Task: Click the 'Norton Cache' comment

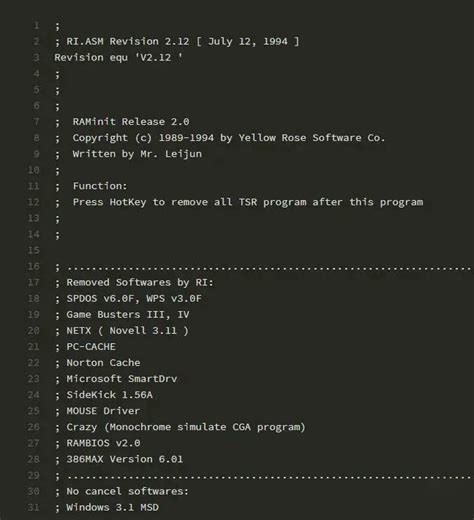Action: pos(103,363)
